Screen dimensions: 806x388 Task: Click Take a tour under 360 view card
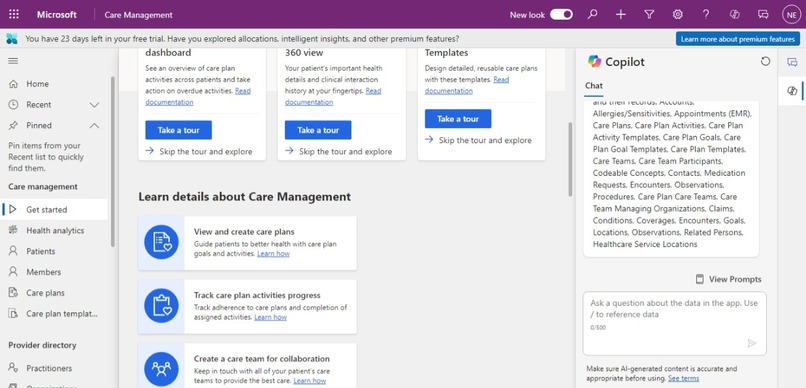click(x=318, y=130)
